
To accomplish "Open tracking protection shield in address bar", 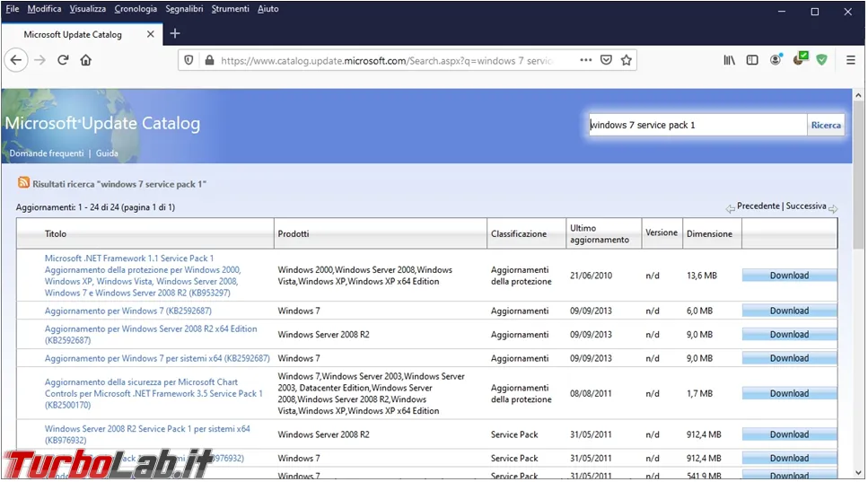I will pos(189,60).
